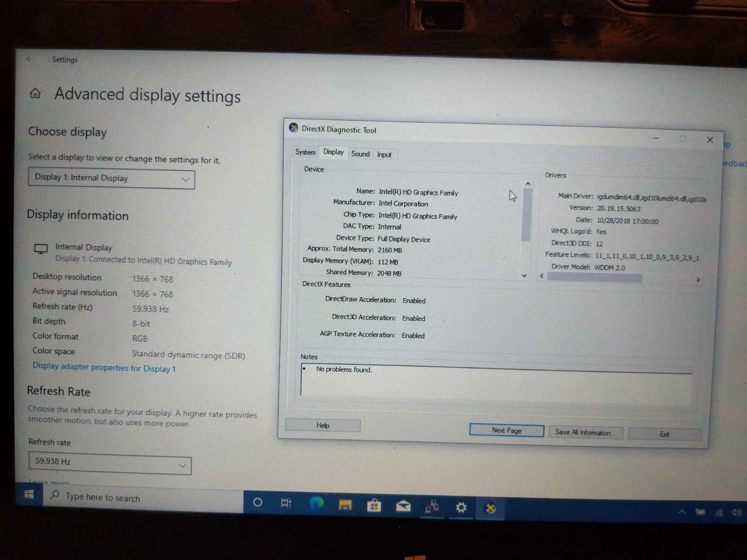Click the driver Date value 10/28/2018

(x=627, y=221)
